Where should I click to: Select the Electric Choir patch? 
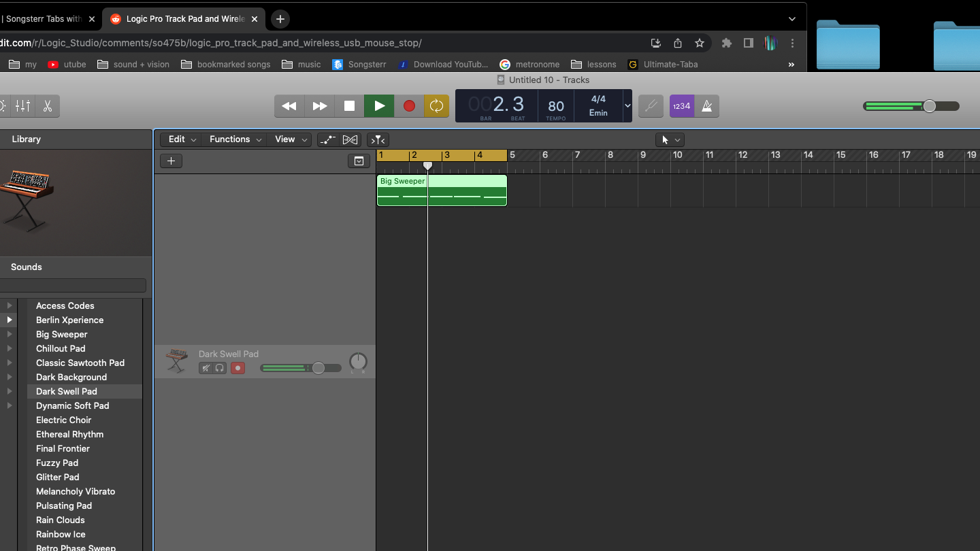click(64, 420)
